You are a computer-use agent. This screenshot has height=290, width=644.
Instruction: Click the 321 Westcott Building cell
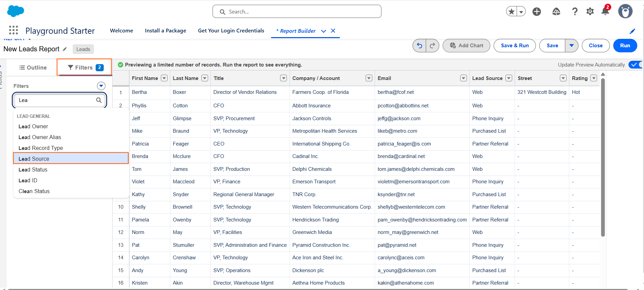click(542, 92)
